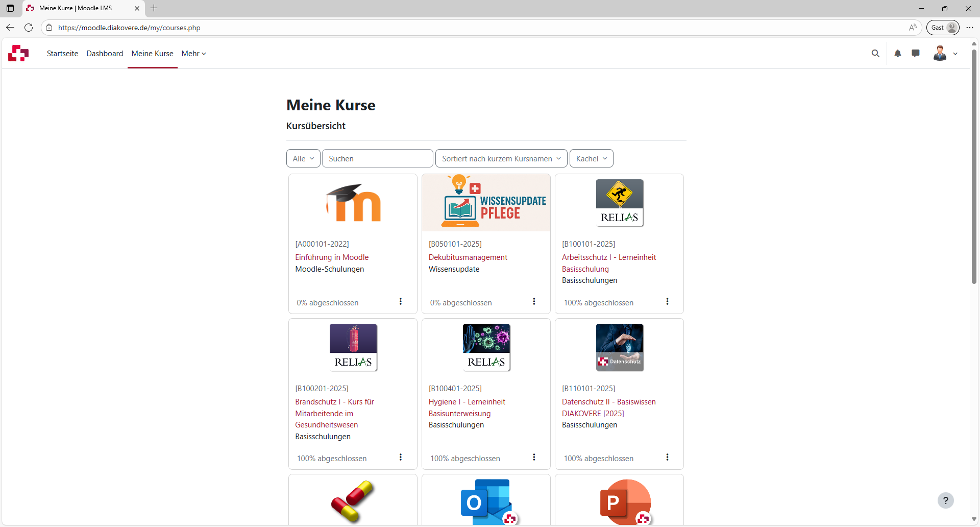
Task: Toggle the messaging drawer icon
Action: (916, 53)
